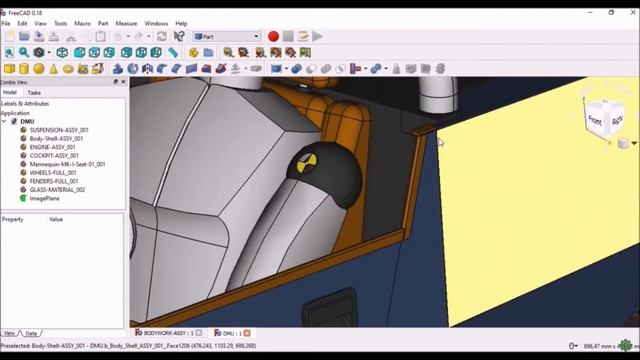Switch to the Data property tab
The image size is (640, 360).
click(31, 333)
